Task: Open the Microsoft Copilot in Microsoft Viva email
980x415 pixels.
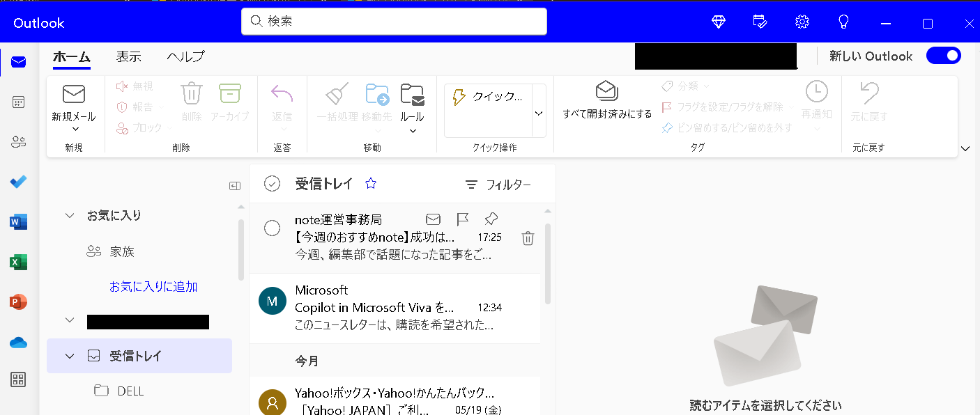Action: (x=395, y=308)
